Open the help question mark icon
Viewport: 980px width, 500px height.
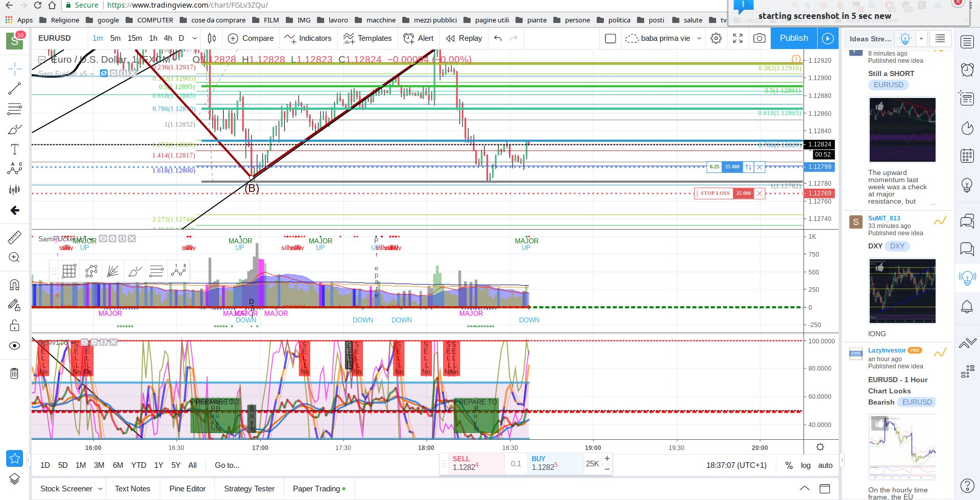click(967, 485)
